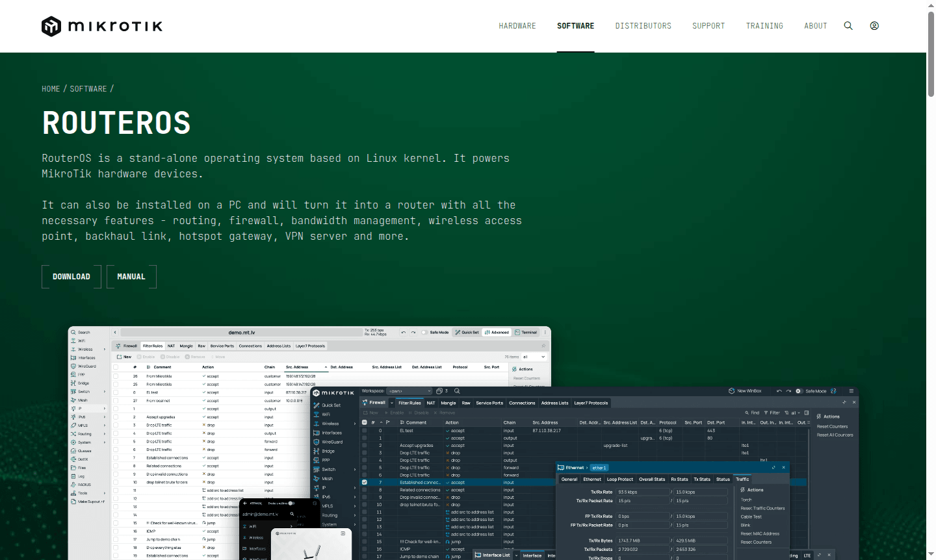
Task: Open the NAT firewall tab
Action: pyautogui.click(x=431, y=403)
